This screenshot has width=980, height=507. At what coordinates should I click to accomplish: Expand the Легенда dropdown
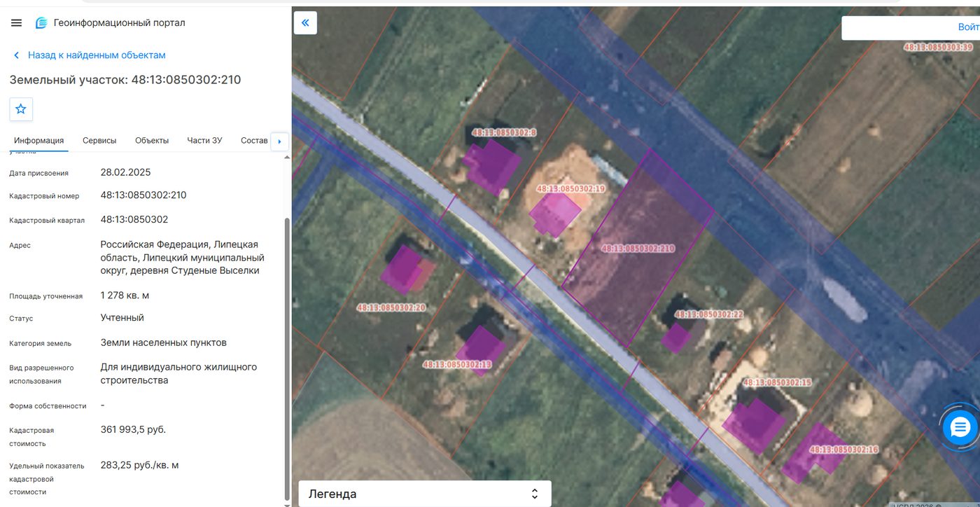tap(425, 494)
